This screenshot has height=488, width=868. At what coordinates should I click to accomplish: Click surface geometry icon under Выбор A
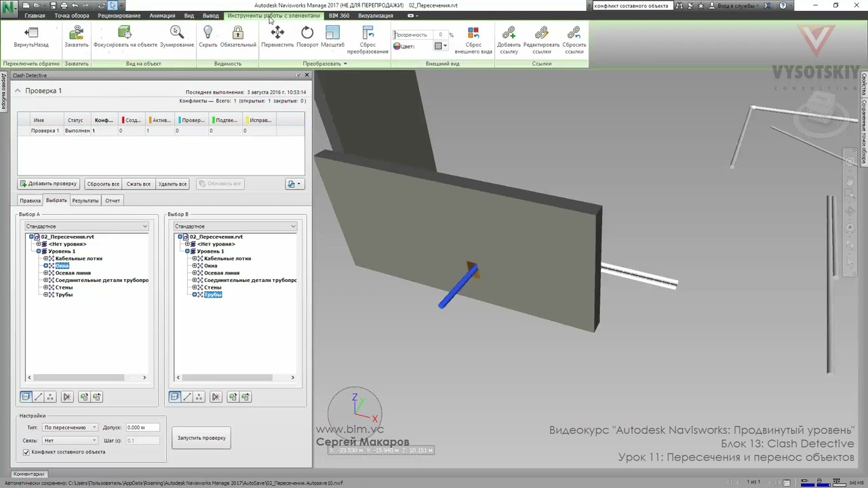tap(26, 396)
